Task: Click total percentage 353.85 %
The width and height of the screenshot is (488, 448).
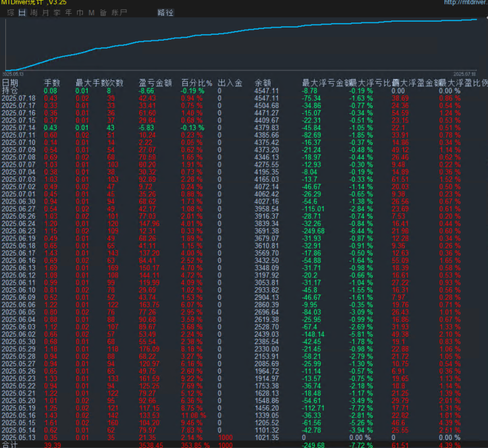Action: pos(196,445)
